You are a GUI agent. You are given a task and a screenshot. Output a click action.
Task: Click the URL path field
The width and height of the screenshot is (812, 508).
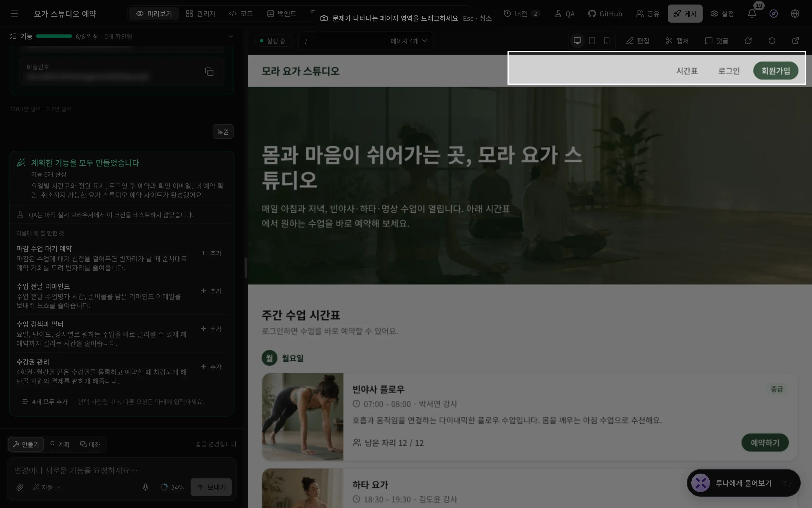coord(342,41)
